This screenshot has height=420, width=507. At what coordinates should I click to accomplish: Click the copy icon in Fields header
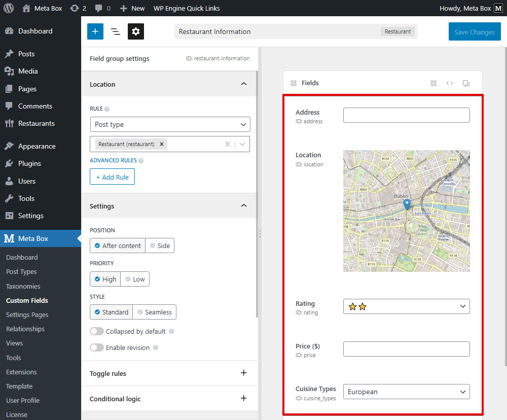[466, 83]
